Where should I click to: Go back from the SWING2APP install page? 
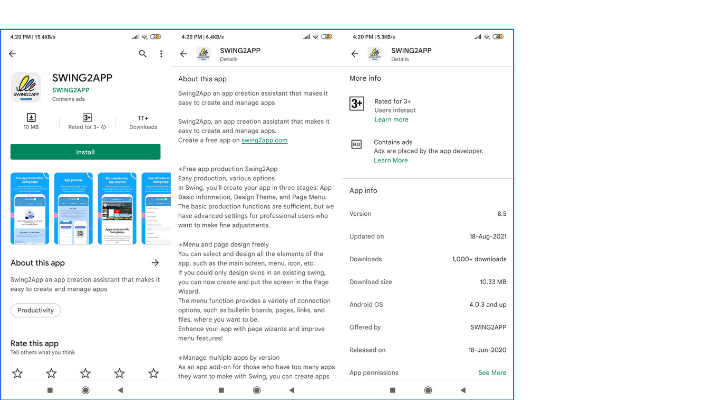[x=12, y=54]
